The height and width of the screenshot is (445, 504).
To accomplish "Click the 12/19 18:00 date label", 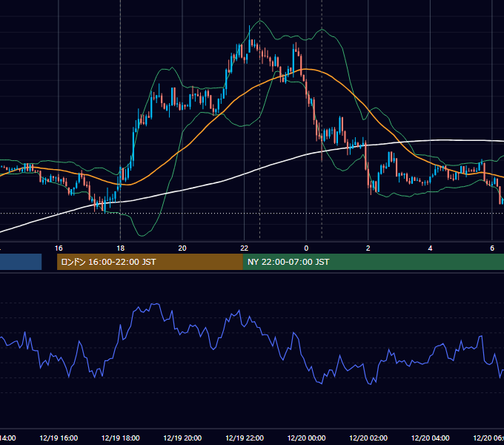I will pos(121,438).
